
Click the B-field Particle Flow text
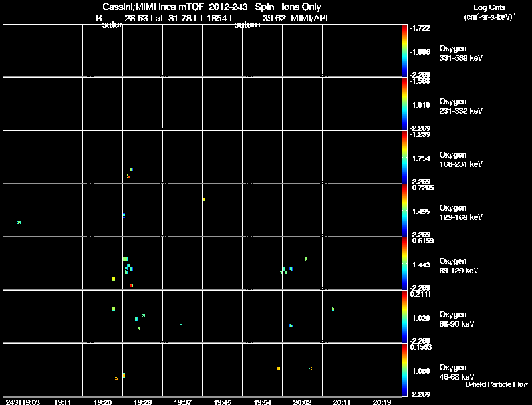pyautogui.click(x=497, y=384)
